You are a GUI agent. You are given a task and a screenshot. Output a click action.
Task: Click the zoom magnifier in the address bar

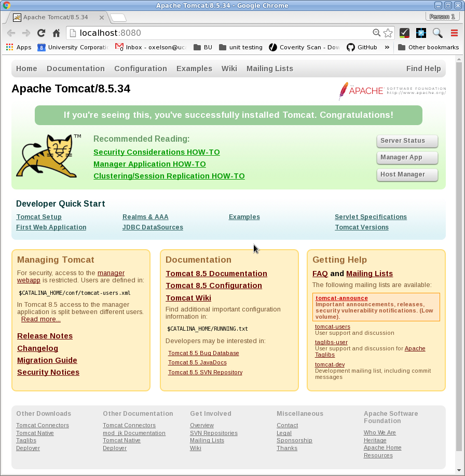click(377, 32)
